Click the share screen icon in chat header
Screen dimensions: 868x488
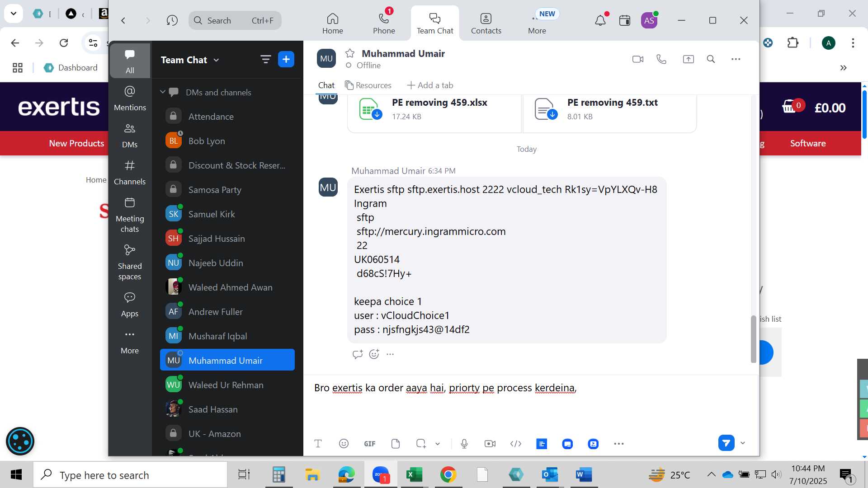(x=688, y=59)
